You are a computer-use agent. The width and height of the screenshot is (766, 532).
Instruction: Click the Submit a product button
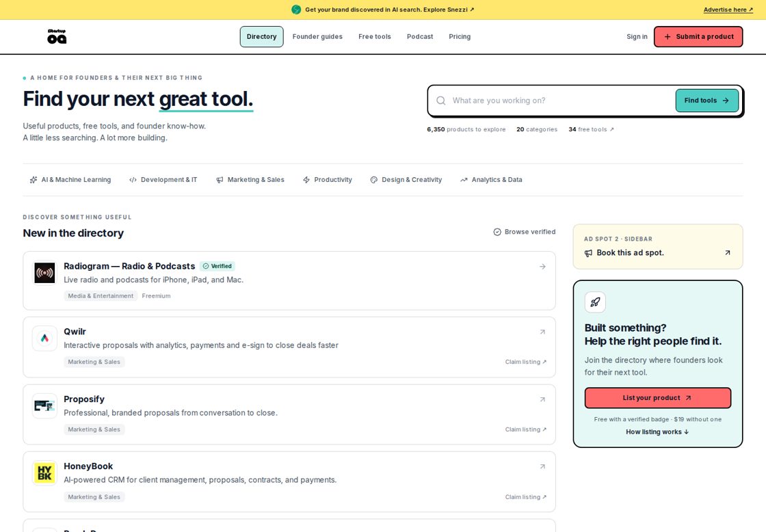[x=698, y=37]
